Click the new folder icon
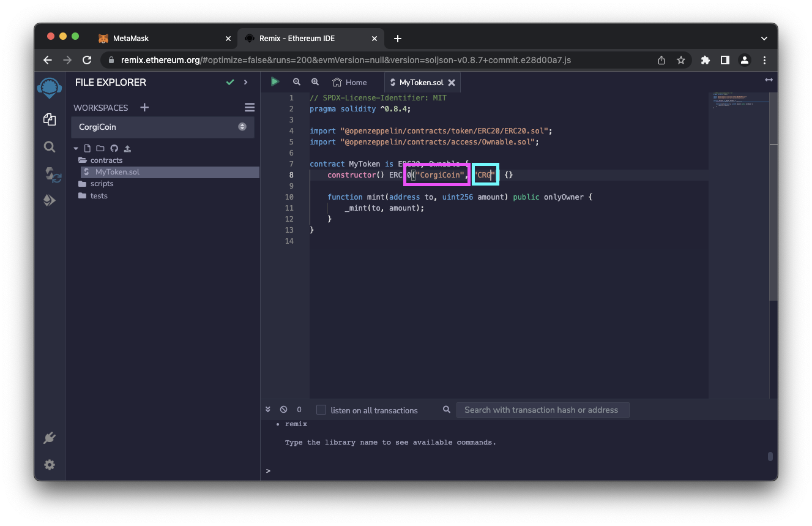Screen dimensions: 812x526 100,148
